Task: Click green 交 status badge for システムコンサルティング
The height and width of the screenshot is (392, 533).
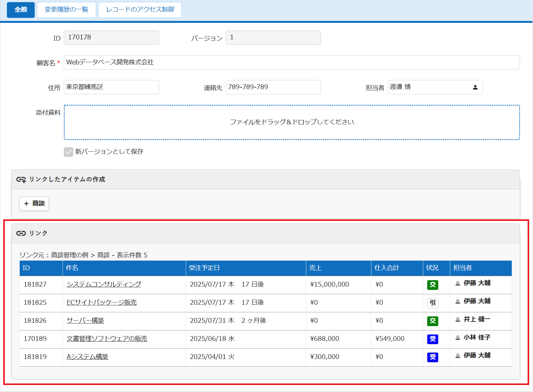Action: [432, 285]
